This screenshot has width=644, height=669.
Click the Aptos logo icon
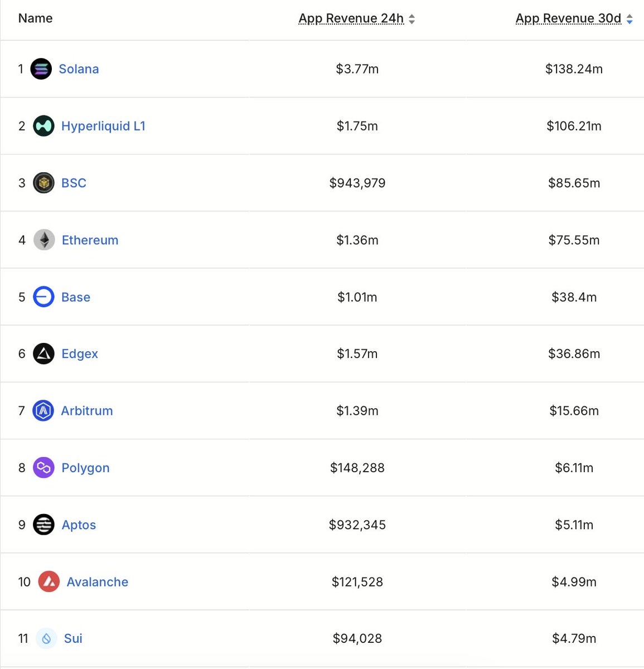click(43, 525)
